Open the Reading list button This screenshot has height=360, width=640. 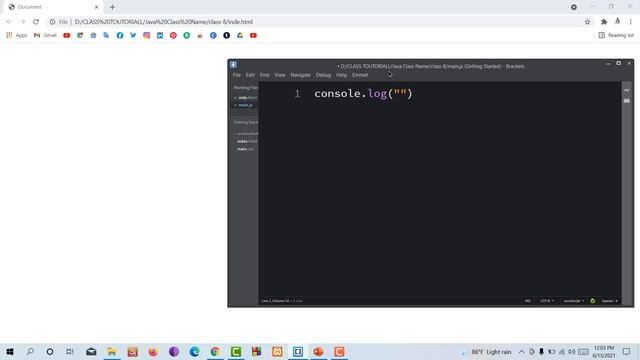click(616, 36)
